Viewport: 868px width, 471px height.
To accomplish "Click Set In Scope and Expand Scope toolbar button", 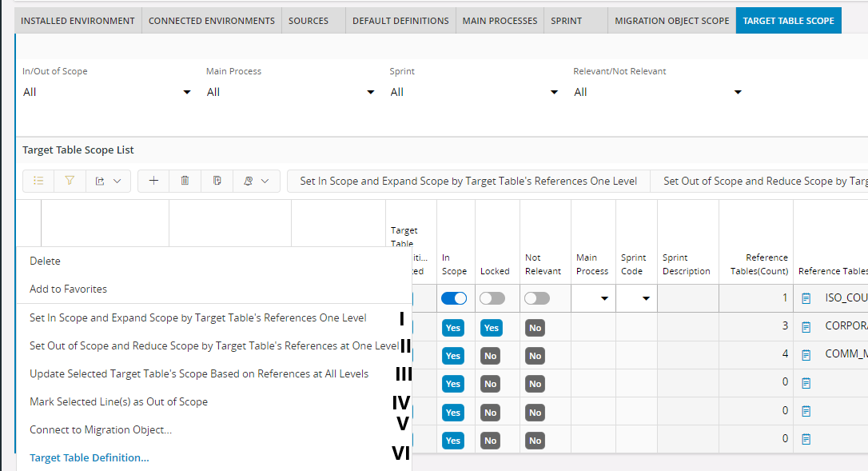I will click(x=468, y=182).
